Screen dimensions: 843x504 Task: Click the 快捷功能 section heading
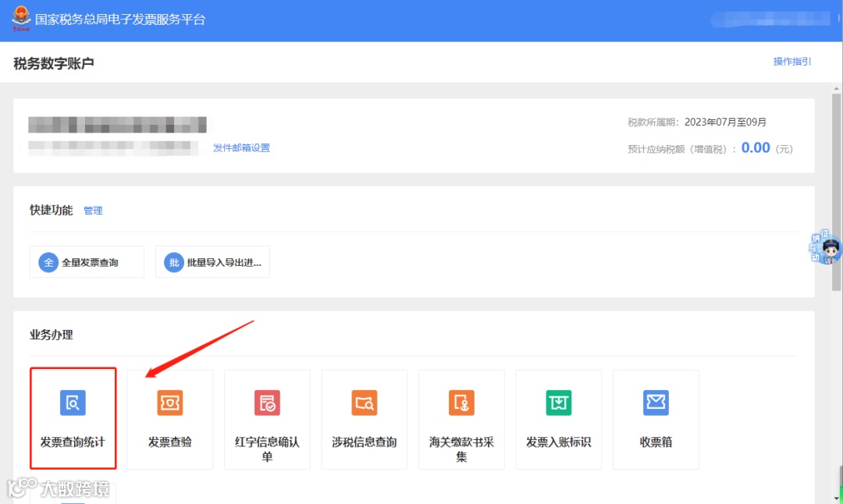[51, 210]
